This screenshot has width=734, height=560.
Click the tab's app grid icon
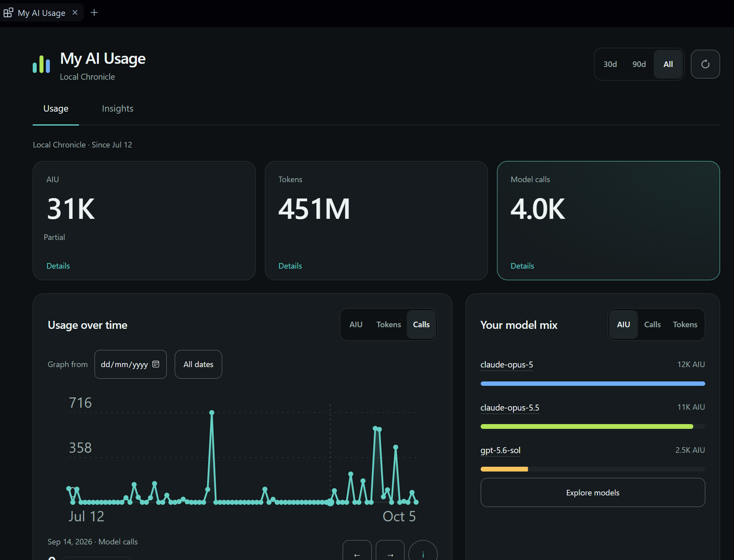click(x=8, y=13)
